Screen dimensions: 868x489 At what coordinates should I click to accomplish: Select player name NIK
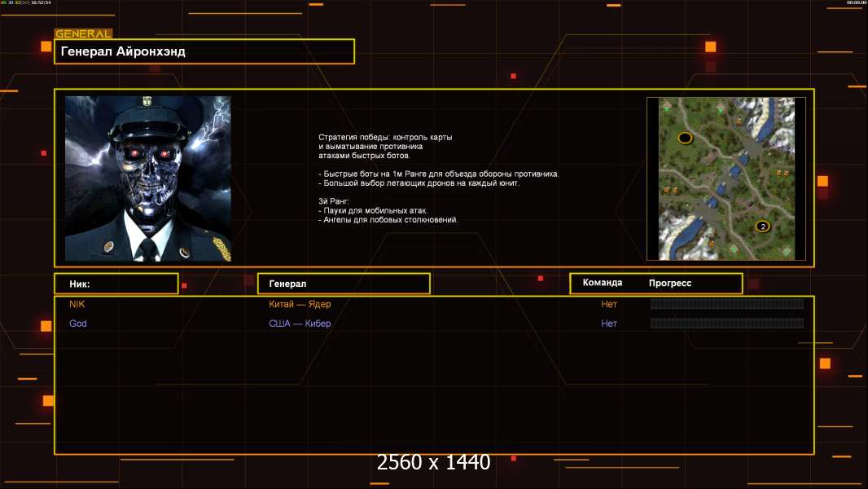click(x=77, y=304)
